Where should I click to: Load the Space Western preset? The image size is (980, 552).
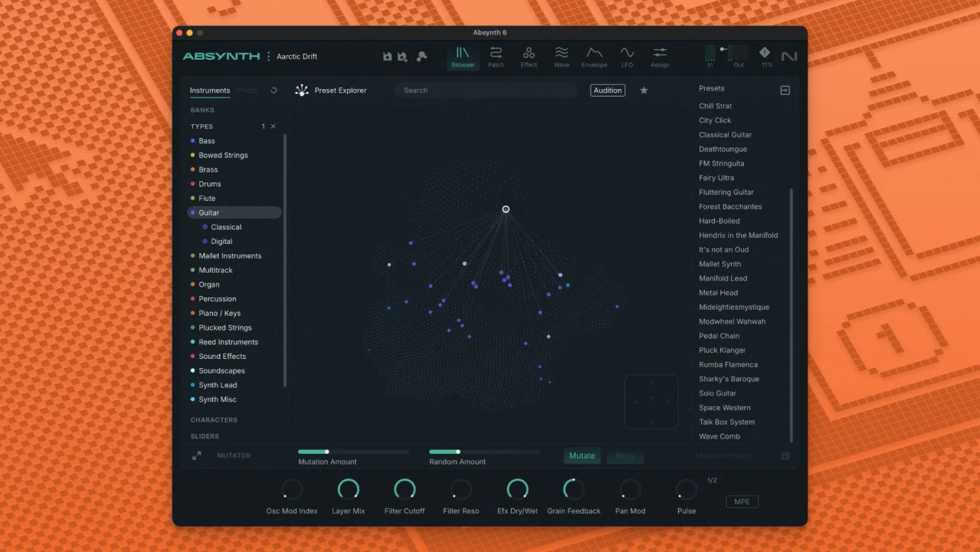point(724,408)
